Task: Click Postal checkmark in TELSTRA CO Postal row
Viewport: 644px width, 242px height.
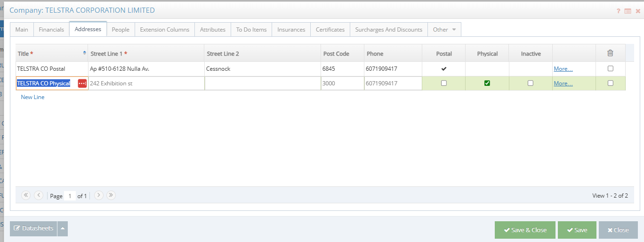Action: tap(443, 69)
